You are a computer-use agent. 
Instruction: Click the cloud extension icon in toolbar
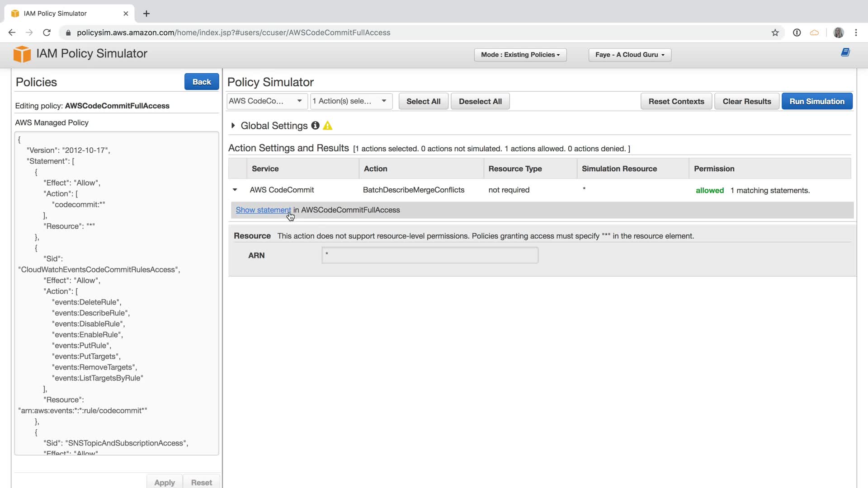click(814, 33)
